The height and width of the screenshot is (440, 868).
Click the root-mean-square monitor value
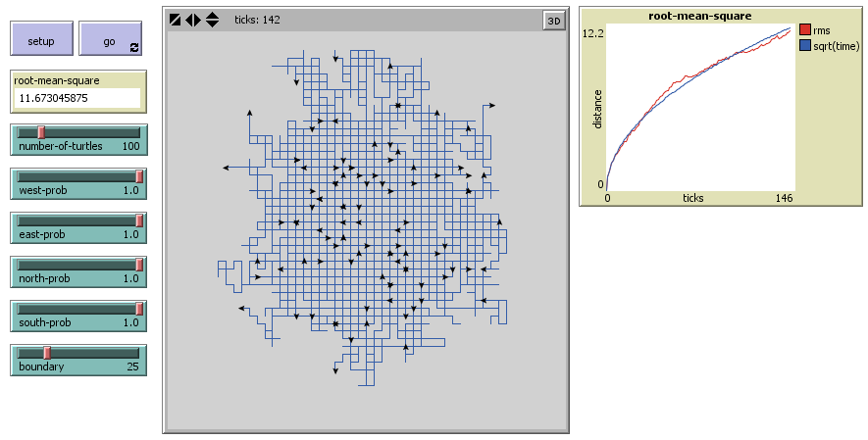[x=77, y=98]
